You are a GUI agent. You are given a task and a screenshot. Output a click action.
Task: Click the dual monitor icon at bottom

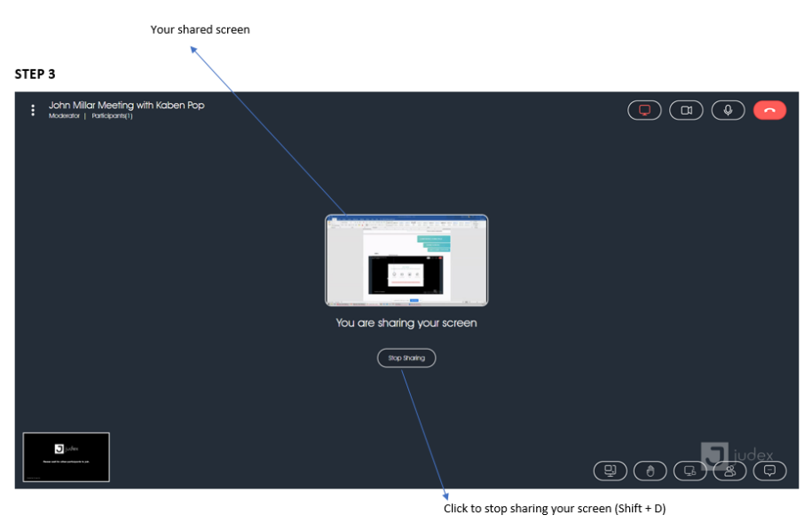[x=610, y=471]
